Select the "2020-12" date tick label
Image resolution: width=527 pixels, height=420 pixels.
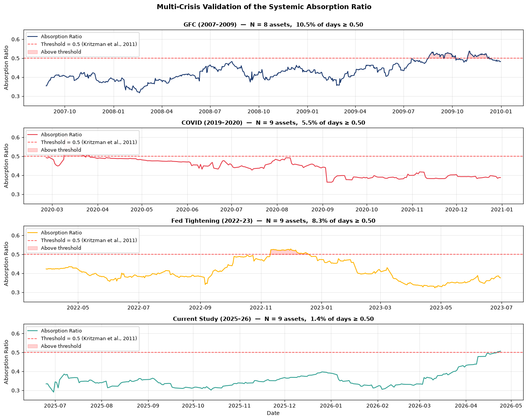click(456, 209)
